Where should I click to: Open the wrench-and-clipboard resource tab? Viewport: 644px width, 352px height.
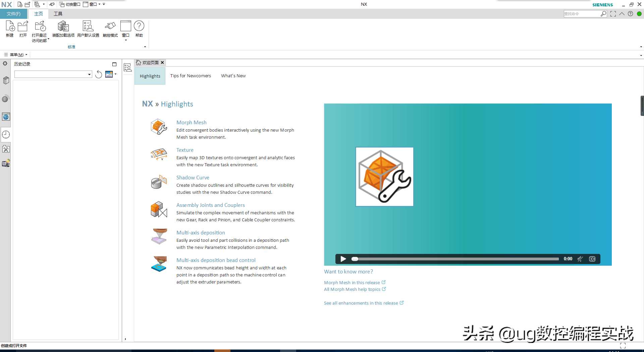[x=6, y=149]
